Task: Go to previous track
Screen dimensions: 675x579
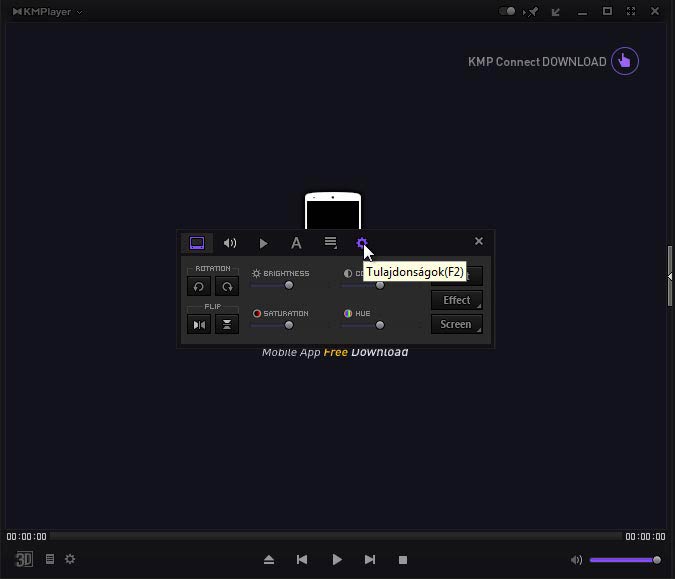Action: click(x=302, y=560)
